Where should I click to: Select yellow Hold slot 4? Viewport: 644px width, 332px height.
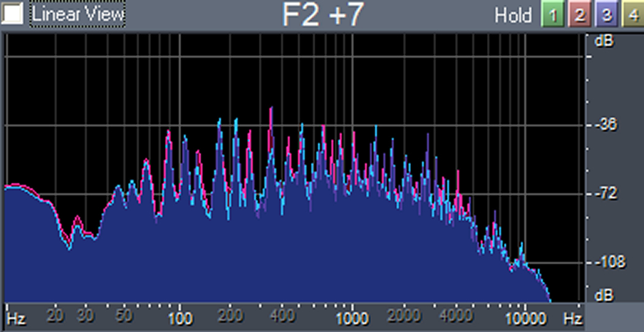(x=632, y=15)
